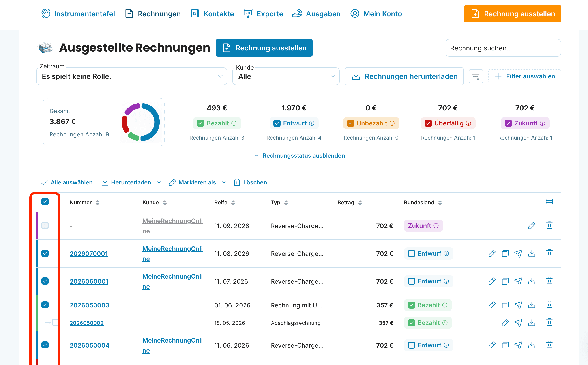Edit invoice 2026050002
The height and width of the screenshot is (365, 588).
505,323
